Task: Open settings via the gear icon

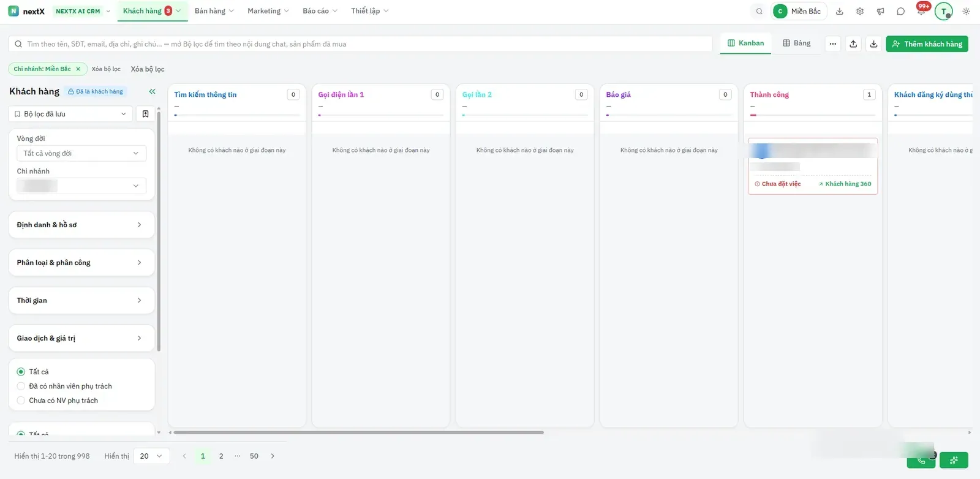Action: pyautogui.click(x=860, y=11)
